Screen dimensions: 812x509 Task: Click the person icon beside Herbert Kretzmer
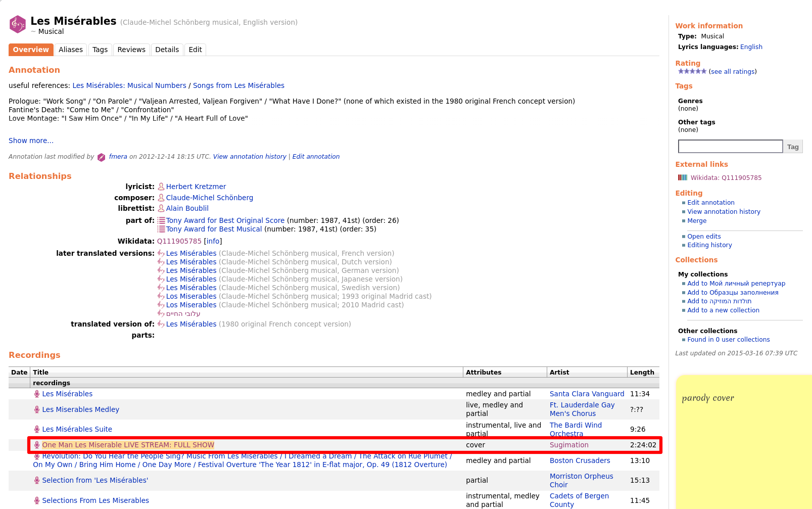tap(161, 187)
